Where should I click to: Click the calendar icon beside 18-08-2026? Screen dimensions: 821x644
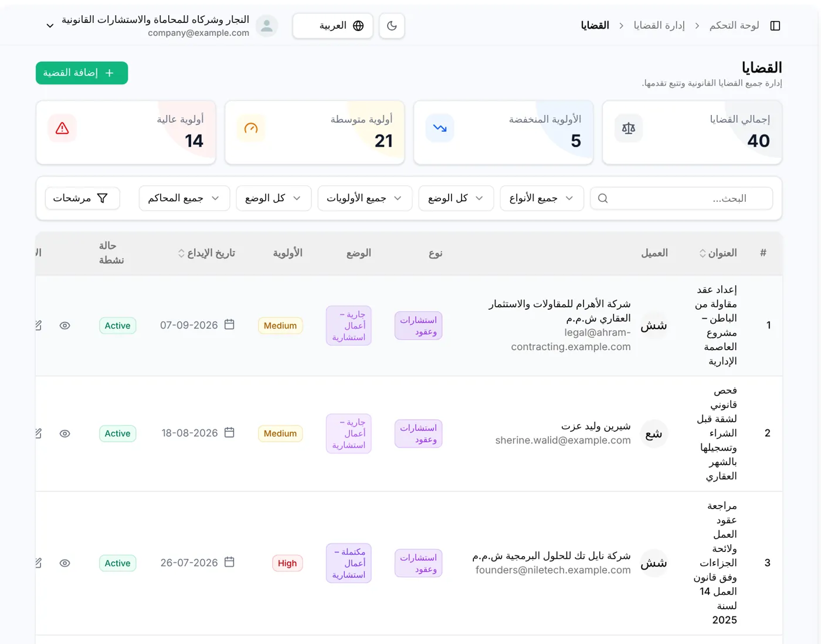coord(229,432)
